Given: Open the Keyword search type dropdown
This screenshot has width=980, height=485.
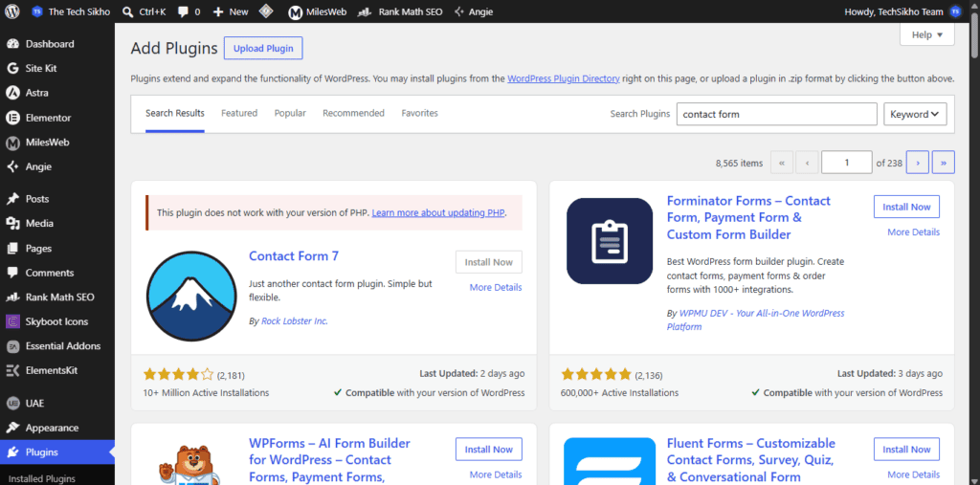Looking at the screenshot, I should [x=915, y=115].
